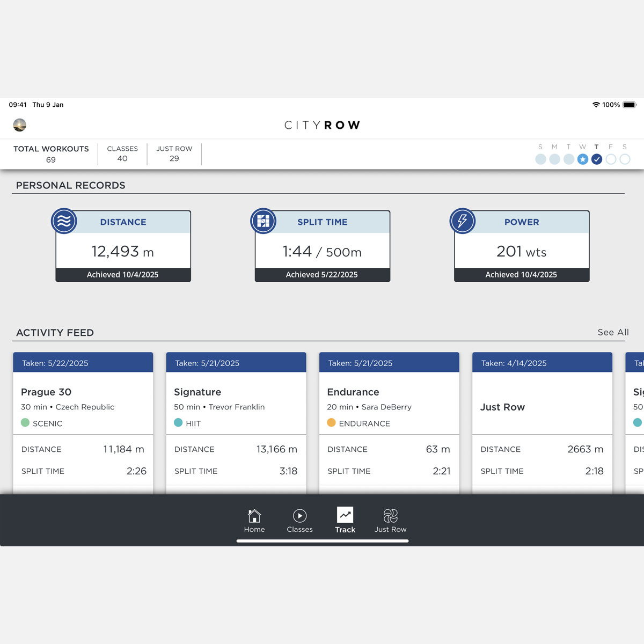Tap the Total Workouts 69 counter
This screenshot has height=644, width=644.
tap(51, 154)
